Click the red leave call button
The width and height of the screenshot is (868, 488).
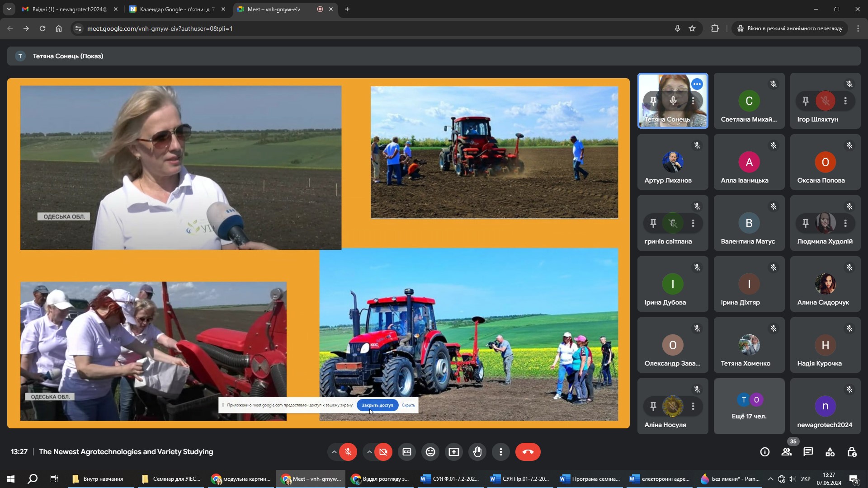[x=528, y=452]
